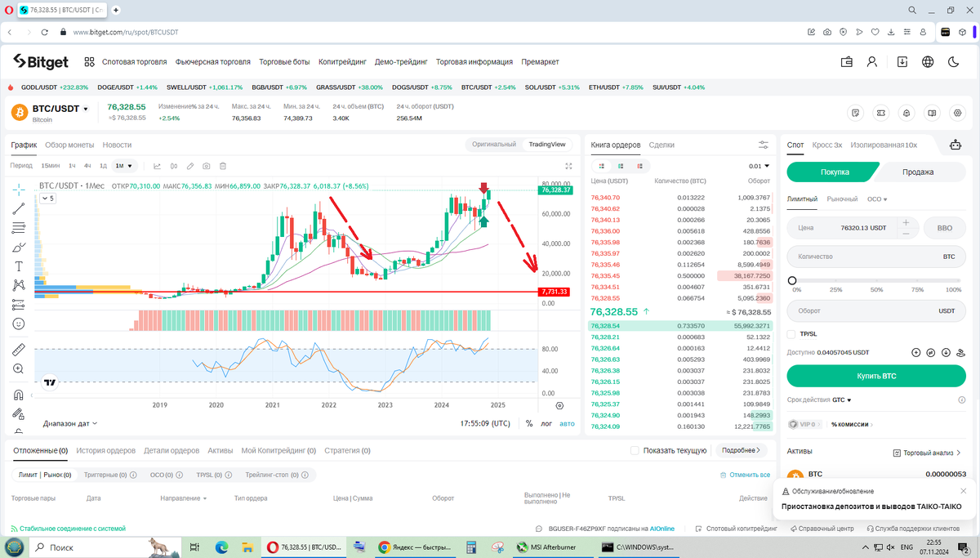
Task: Open the 'Фьючерсная торговля' menu
Action: point(213,61)
